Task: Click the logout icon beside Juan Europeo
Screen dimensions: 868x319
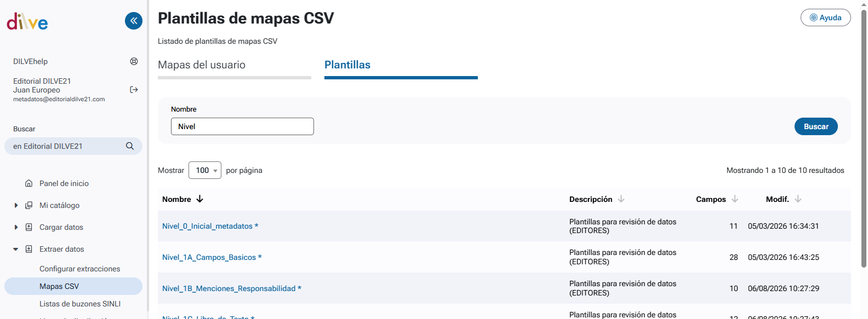Action: 134,90
